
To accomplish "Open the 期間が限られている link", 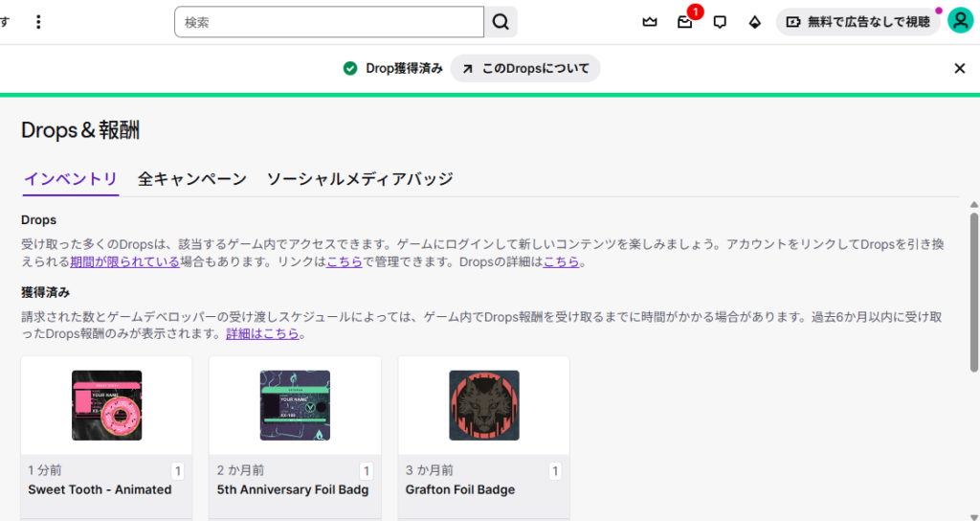I will click(x=124, y=261).
